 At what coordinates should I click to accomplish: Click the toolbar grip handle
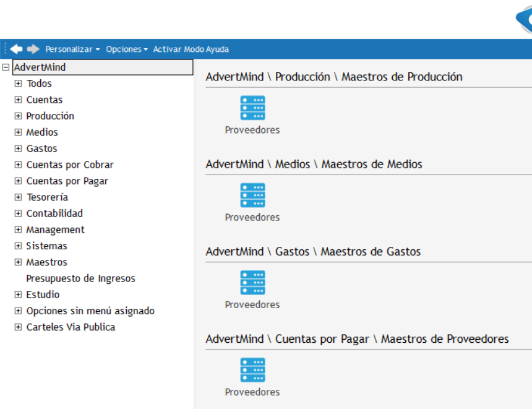pyautogui.click(x=5, y=50)
